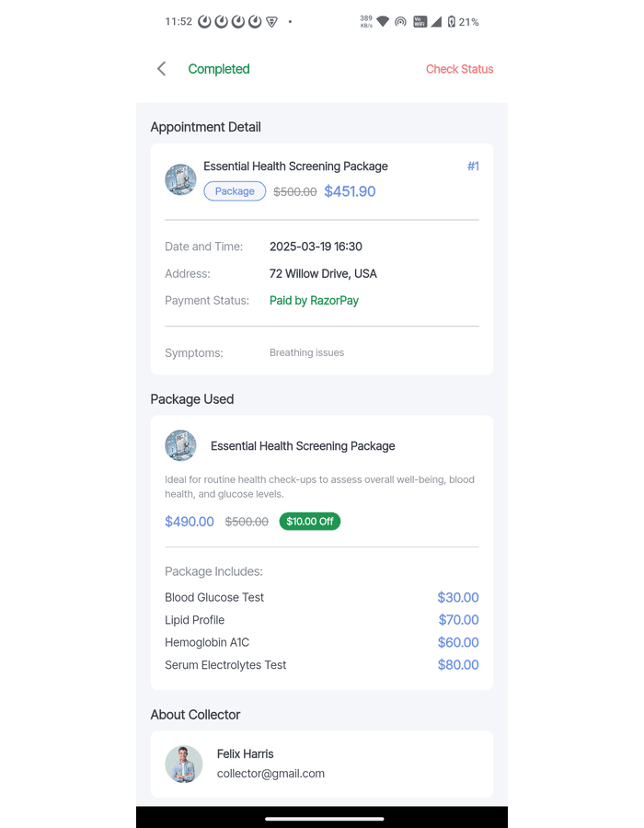Tap the Paid by RazorPay status
The image size is (644, 828).
click(314, 301)
